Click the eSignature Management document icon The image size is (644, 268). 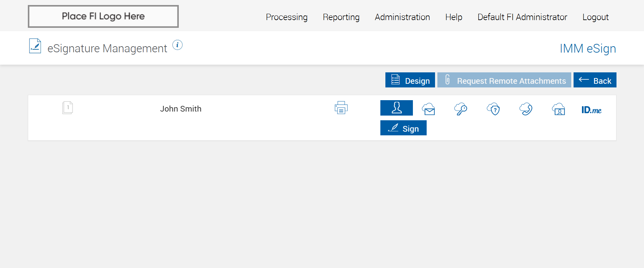click(35, 46)
